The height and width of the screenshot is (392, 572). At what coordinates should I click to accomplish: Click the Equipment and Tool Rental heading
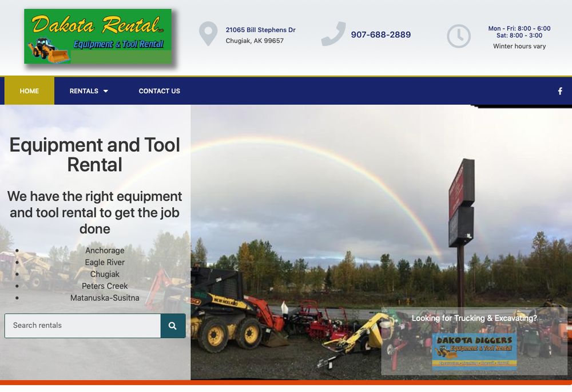(x=95, y=155)
